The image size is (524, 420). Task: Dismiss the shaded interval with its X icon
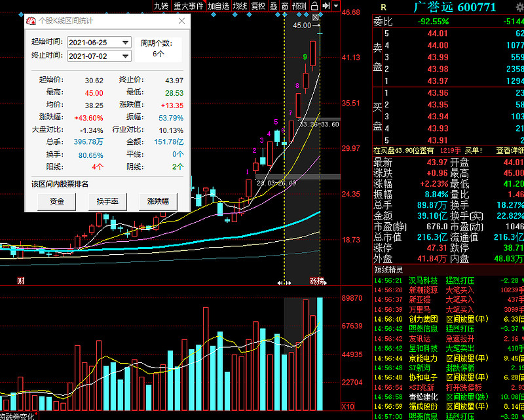click(x=316, y=17)
